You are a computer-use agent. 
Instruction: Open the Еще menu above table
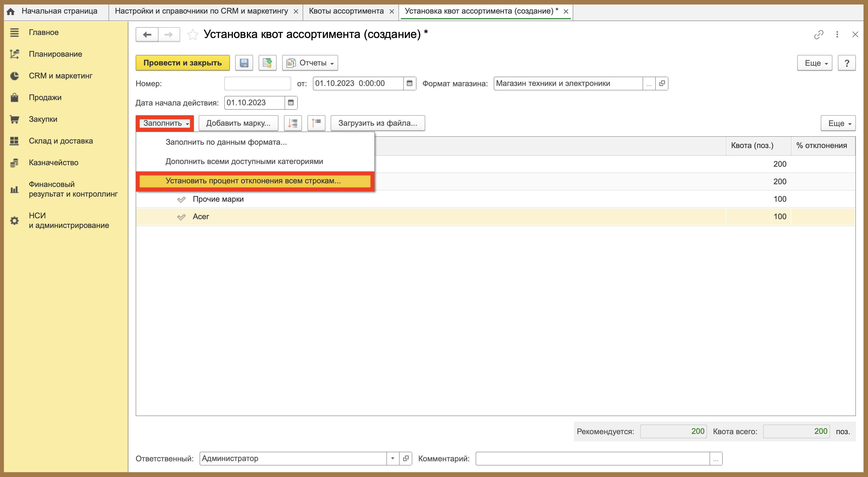[x=838, y=123]
